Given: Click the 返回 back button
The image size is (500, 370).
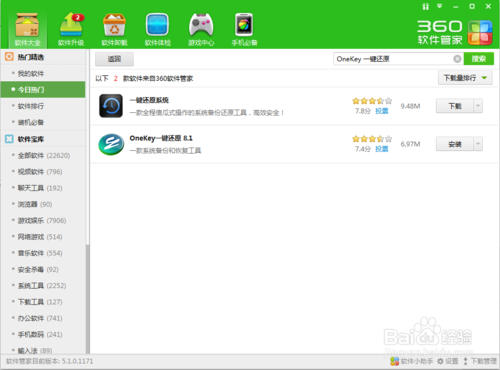Looking at the screenshot, I should coord(114,59).
